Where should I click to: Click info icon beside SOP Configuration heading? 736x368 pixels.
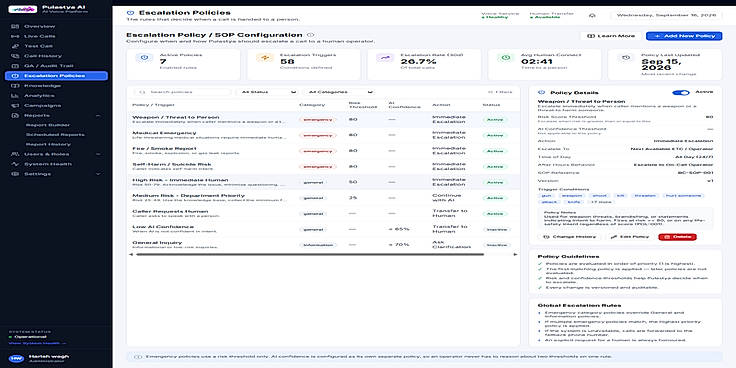[310, 35]
